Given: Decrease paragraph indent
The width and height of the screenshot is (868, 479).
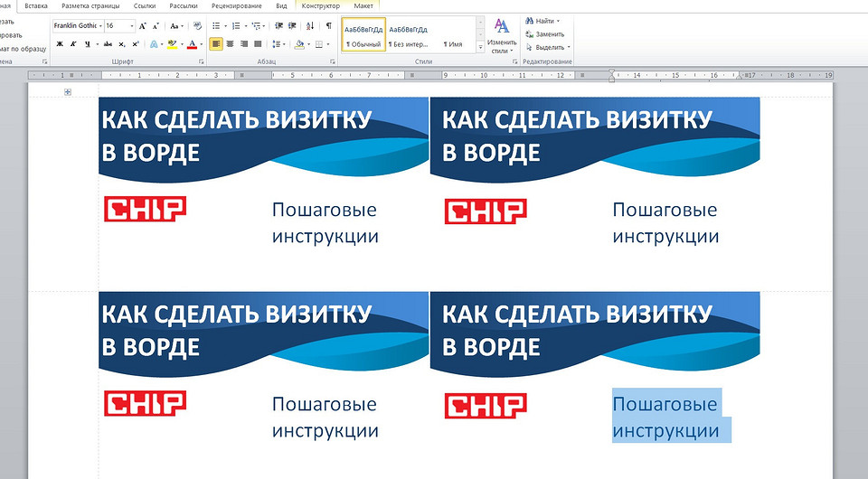Looking at the screenshot, I should 278,26.
